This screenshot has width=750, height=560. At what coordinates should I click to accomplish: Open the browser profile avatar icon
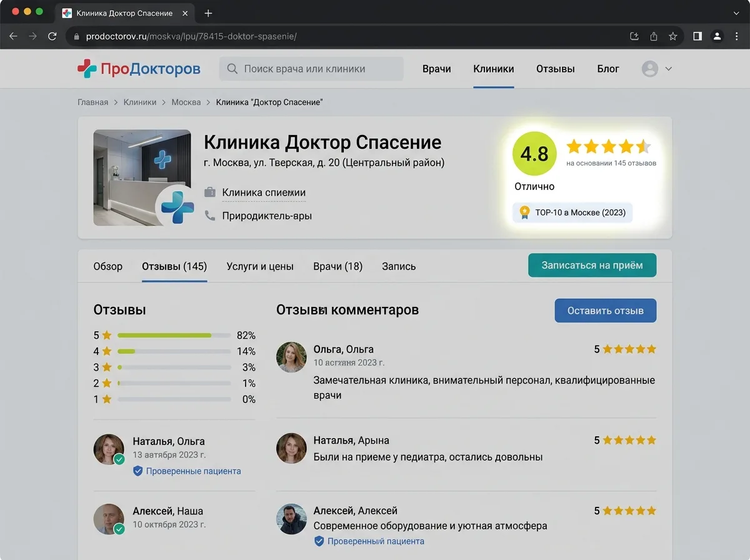coord(717,36)
